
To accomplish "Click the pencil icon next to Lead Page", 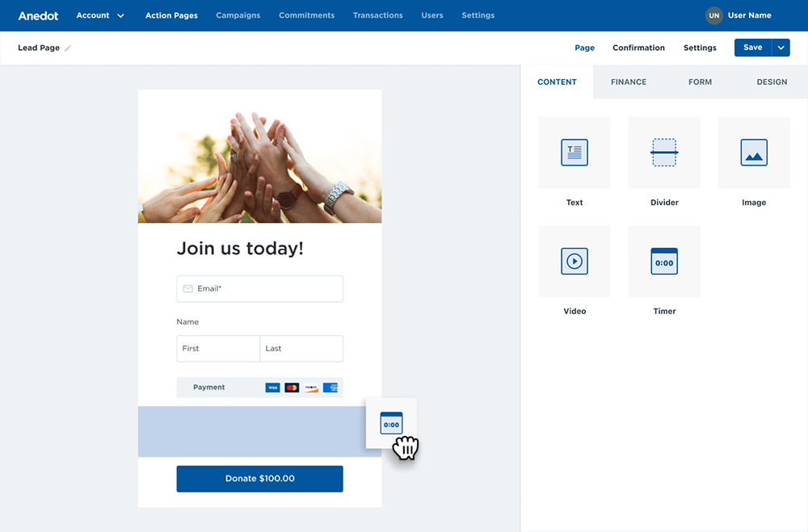I will click(x=68, y=48).
